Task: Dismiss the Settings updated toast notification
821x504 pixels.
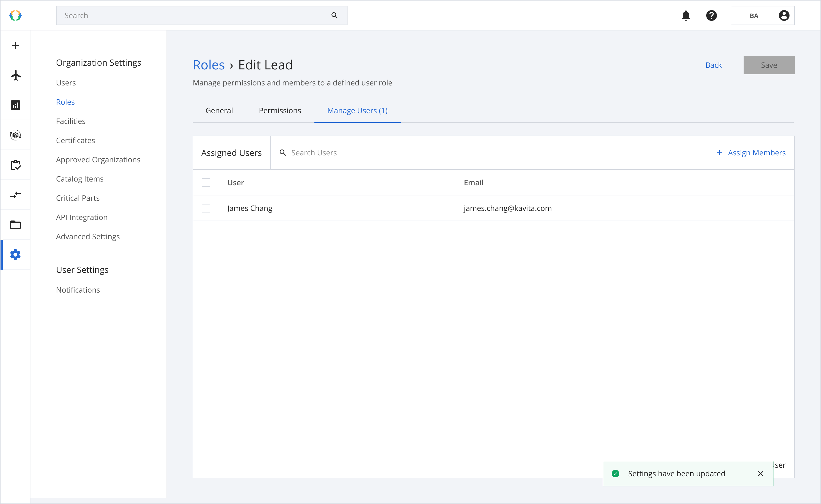Action: [x=760, y=474]
